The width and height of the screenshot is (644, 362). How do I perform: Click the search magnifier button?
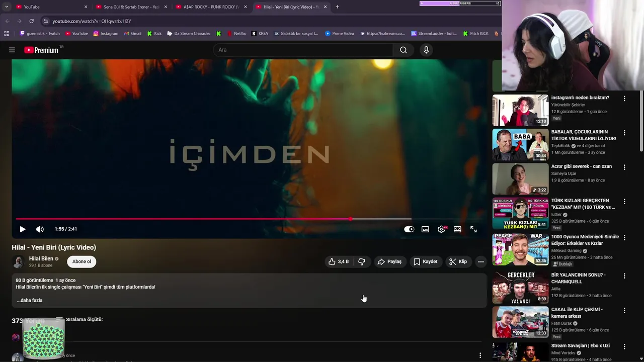pyautogui.click(x=404, y=50)
